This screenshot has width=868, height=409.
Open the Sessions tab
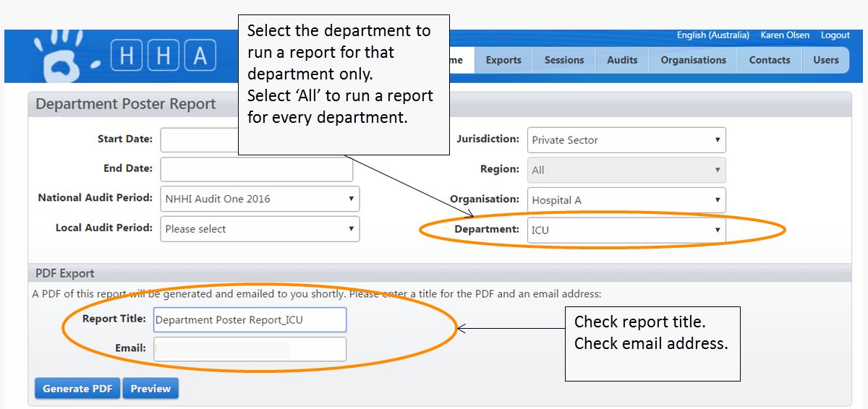(563, 60)
